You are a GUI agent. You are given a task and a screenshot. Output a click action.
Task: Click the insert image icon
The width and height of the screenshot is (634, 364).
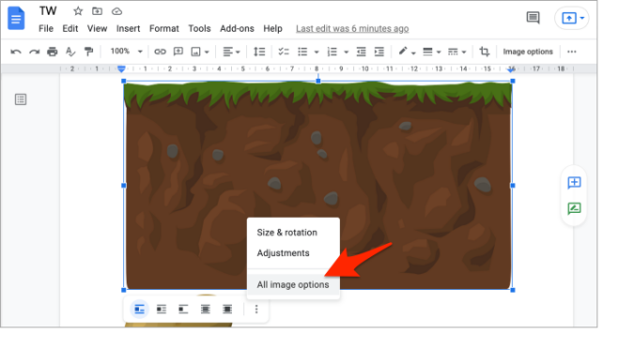click(195, 52)
